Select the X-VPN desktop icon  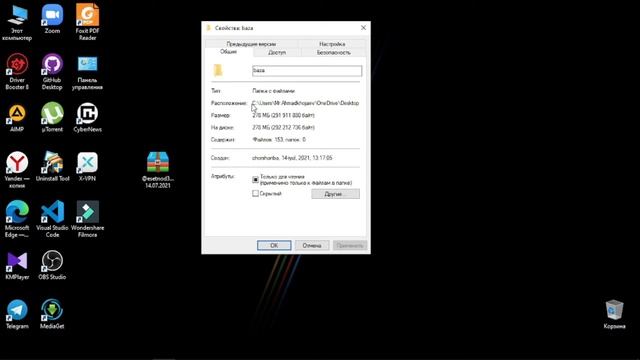point(87,167)
